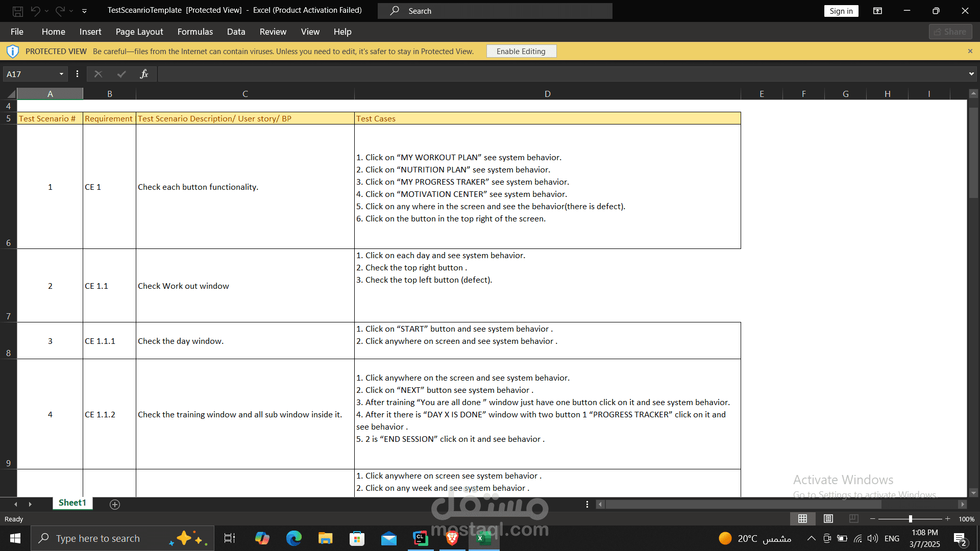Screen dimensions: 980x551
Task: Open Brave browser from taskbar
Action: (x=452, y=538)
